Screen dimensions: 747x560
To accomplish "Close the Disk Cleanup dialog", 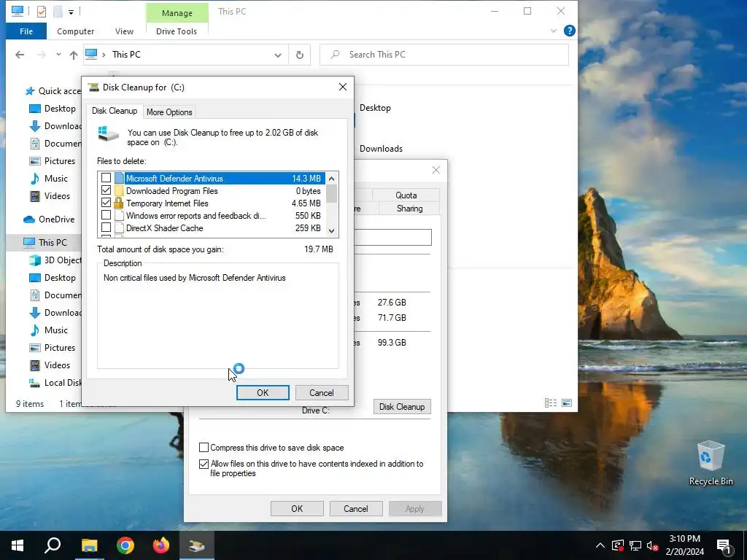I will pyautogui.click(x=343, y=87).
